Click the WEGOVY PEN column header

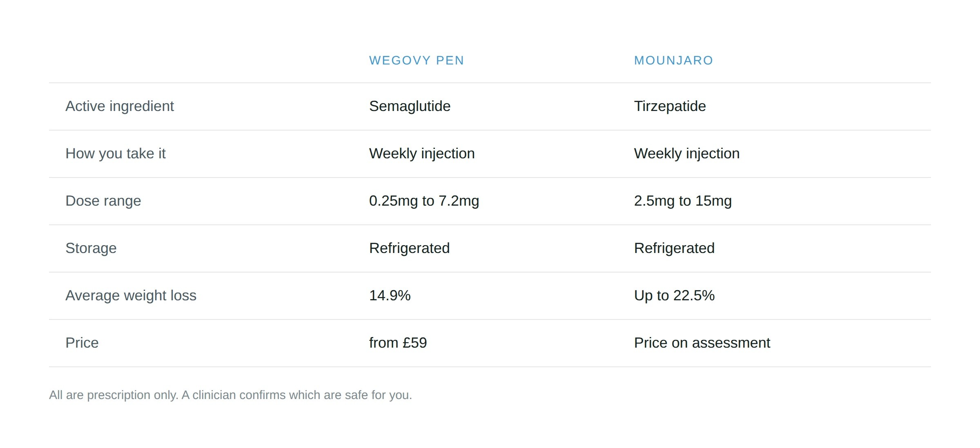[x=416, y=60]
